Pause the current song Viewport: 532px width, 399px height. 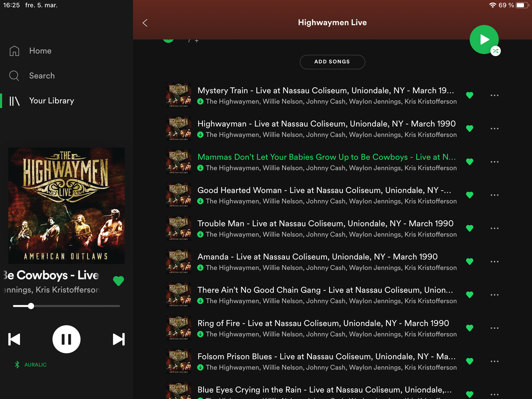click(x=66, y=339)
